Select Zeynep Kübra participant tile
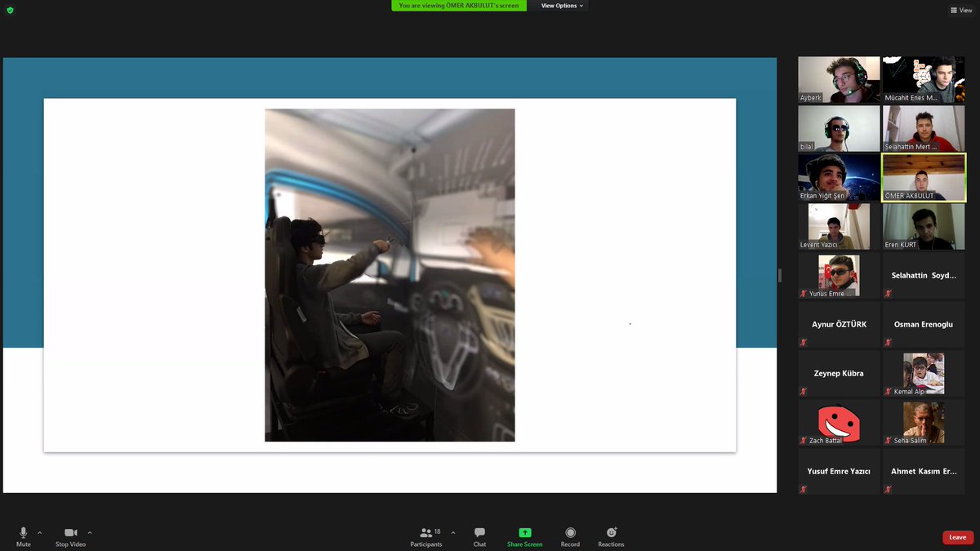The height and width of the screenshot is (551, 980). point(839,374)
